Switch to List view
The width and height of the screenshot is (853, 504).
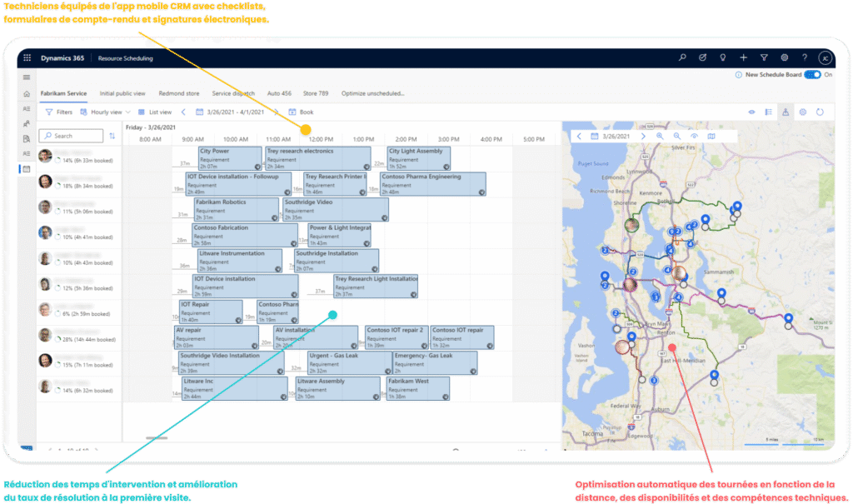point(155,112)
